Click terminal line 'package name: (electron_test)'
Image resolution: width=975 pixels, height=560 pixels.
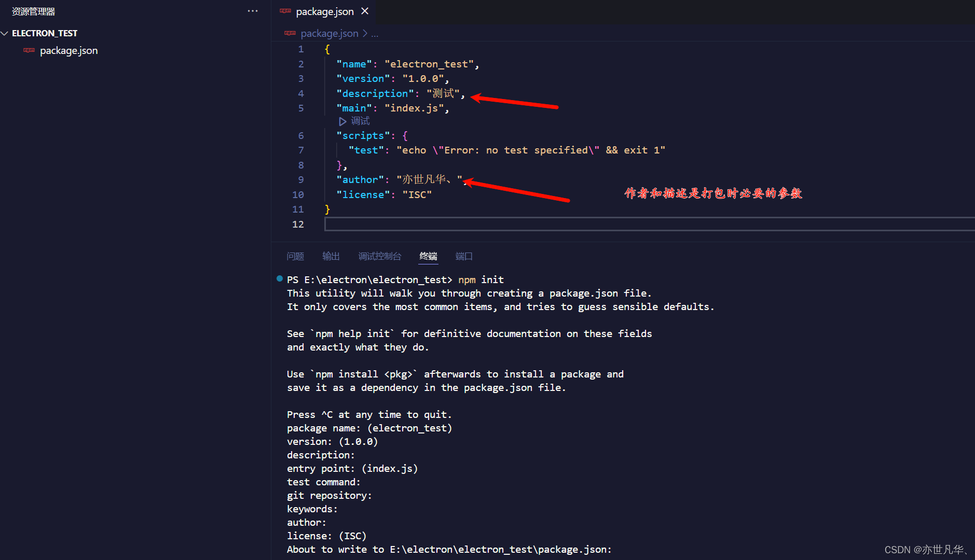(x=369, y=428)
